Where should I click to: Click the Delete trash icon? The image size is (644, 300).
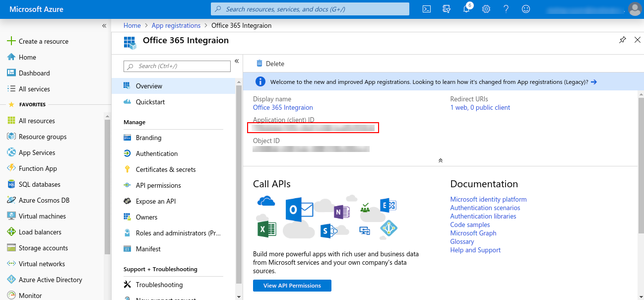[x=259, y=64]
